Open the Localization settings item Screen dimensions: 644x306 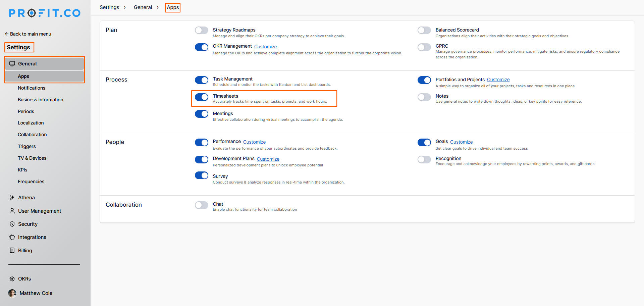click(x=31, y=123)
